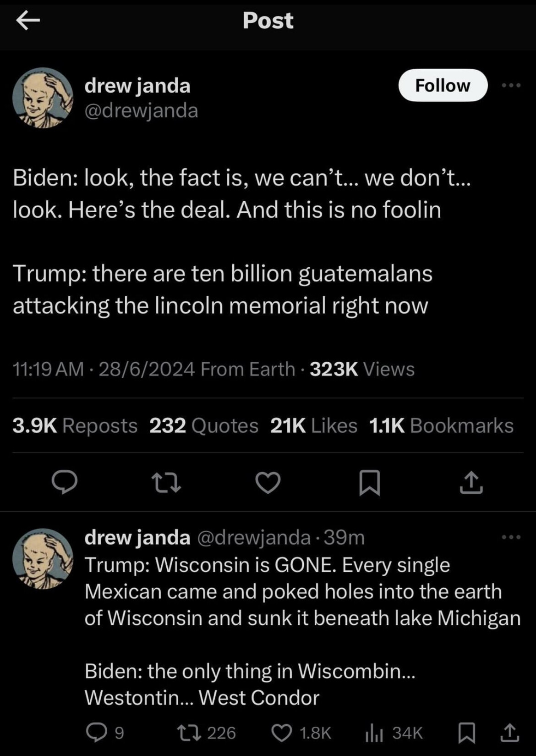Screen dimensions: 536x756
Task: Go back using the arrow icon
Action: (28, 21)
